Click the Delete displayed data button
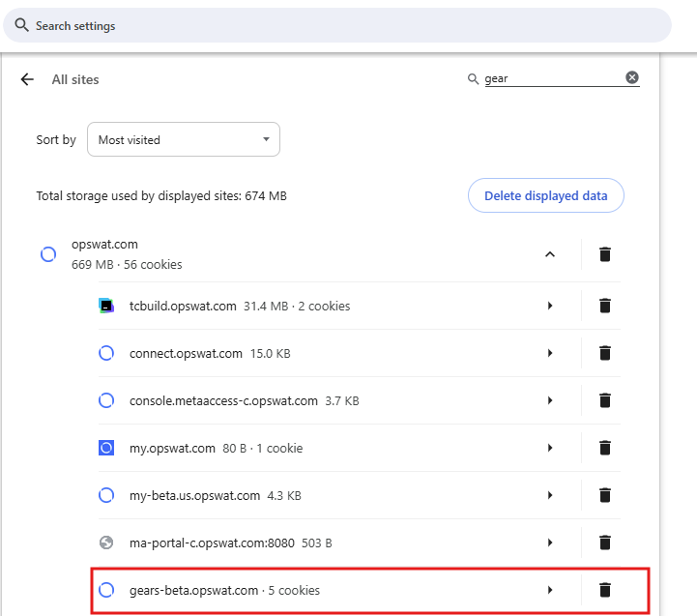Viewport: 697px width, 616px height. click(545, 195)
